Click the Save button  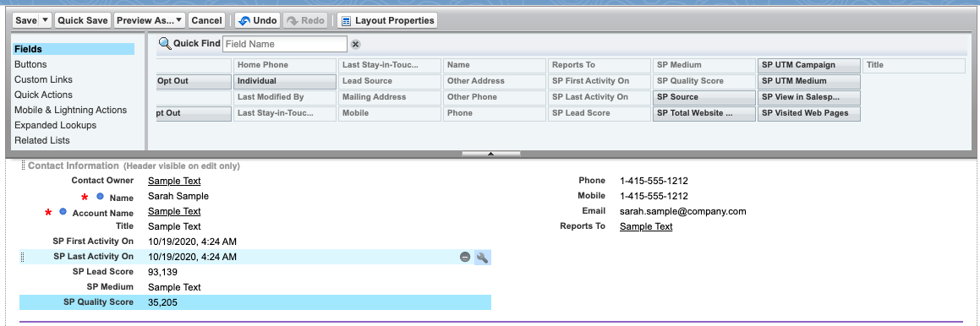coord(25,20)
